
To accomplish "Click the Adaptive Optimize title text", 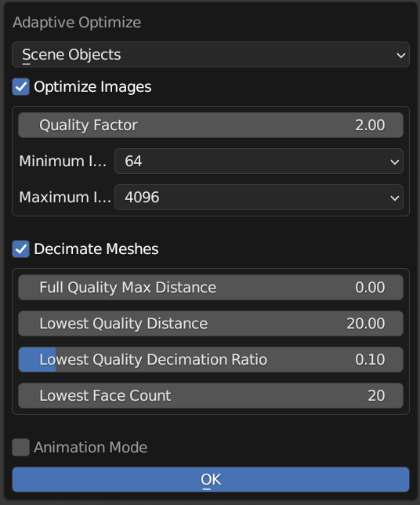I will coord(77,23).
